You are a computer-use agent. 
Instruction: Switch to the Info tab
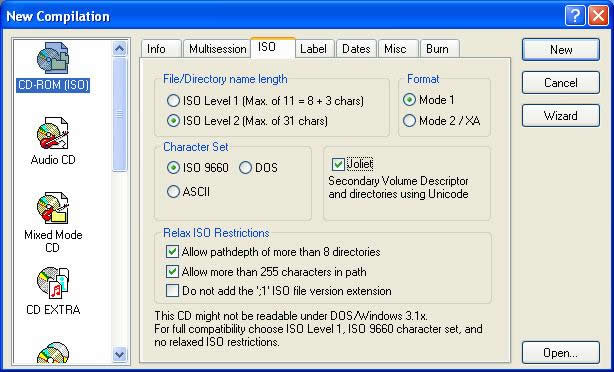161,49
